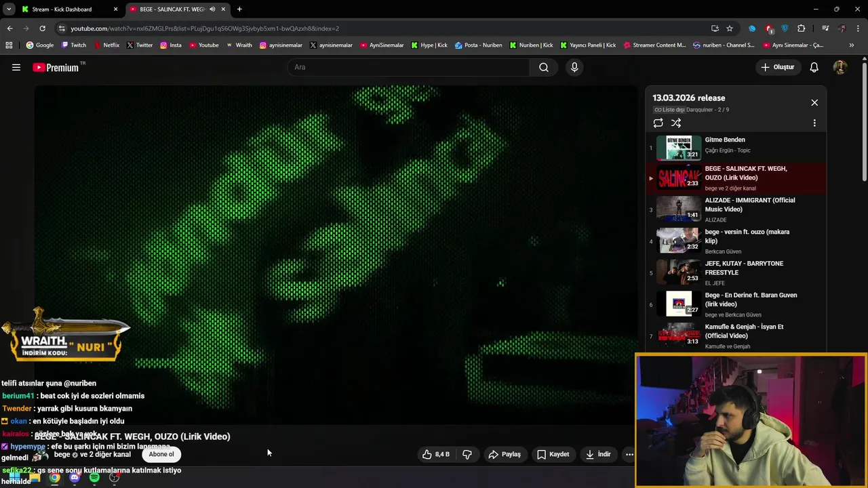Open Spotify from the taskbar
The height and width of the screenshot is (488, 868).
(x=94, y=478)
